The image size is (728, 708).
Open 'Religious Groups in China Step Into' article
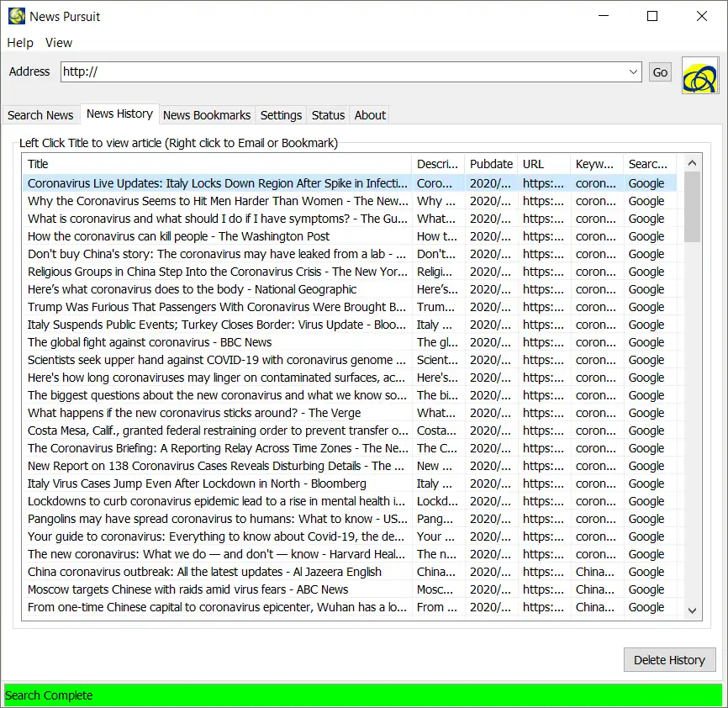[x=217, y=272]
